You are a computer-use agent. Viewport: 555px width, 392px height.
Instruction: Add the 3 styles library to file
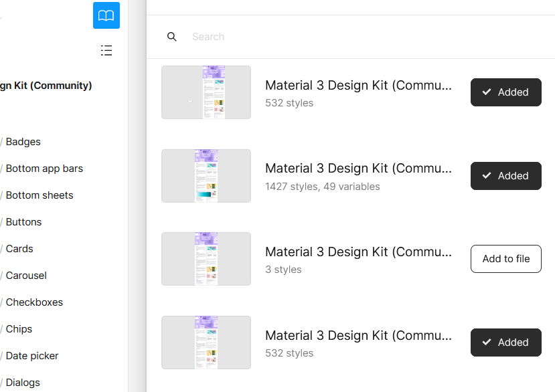pyautogui.click(x=506, y=259)
